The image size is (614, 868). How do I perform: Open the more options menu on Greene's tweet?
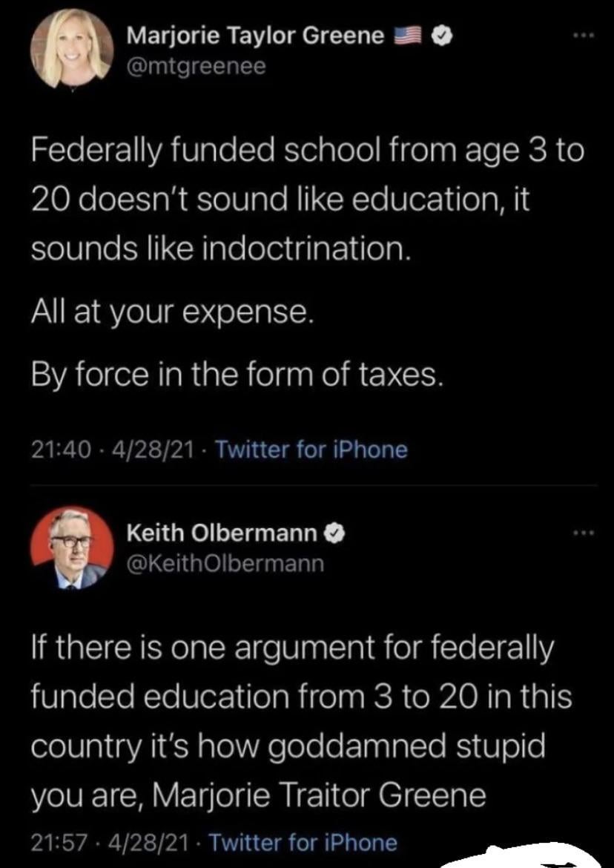coord(581,36)
